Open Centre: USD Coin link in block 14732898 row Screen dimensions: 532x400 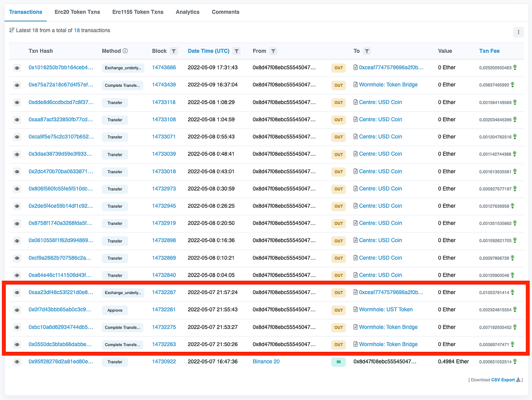380,240
